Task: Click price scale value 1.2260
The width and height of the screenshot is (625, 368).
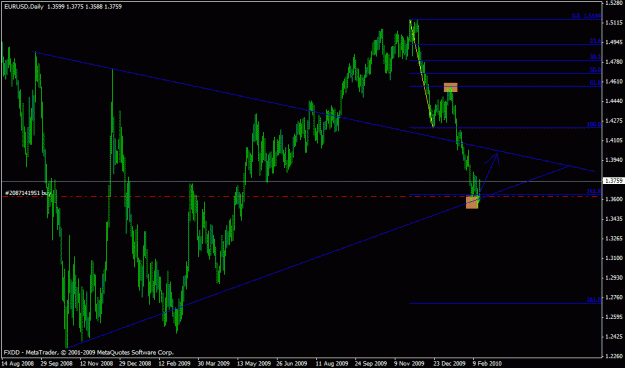Action: point(614,356)
